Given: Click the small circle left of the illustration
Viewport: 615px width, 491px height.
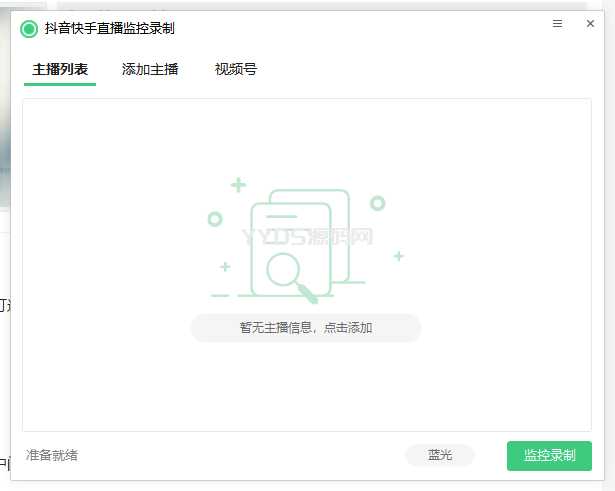Looking at the screenshot, I should tap(215, 218).
